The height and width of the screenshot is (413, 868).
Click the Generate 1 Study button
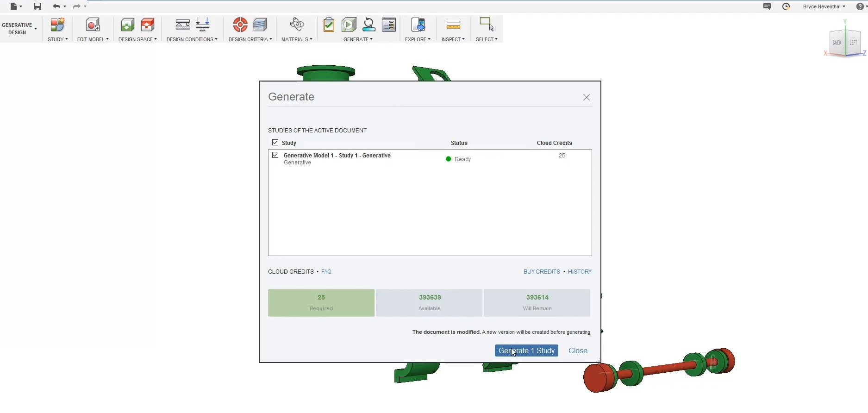point(526,350)
